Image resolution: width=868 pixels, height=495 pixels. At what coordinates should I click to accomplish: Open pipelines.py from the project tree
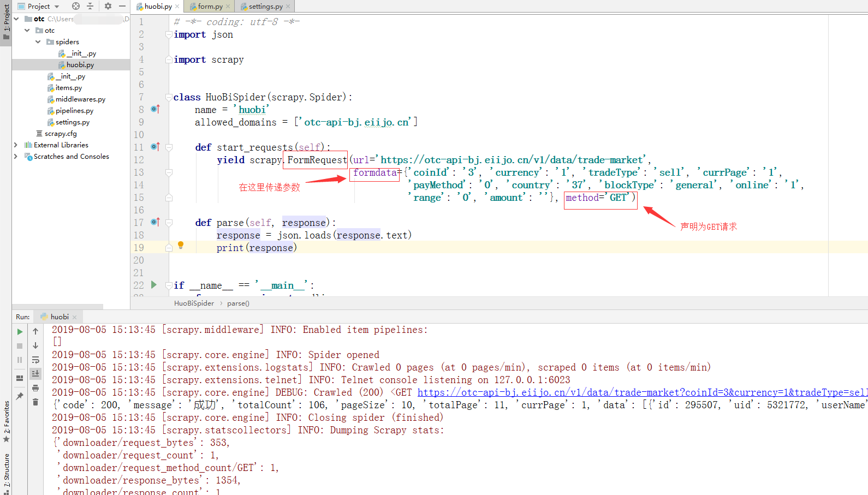click(70, 111)
